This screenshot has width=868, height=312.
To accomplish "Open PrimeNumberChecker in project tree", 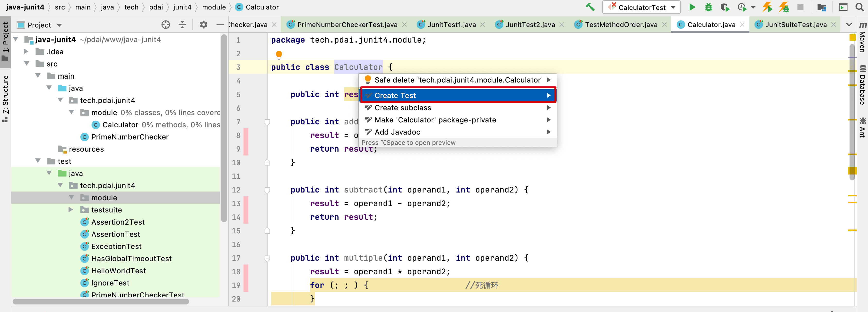I will click(130, 137).
